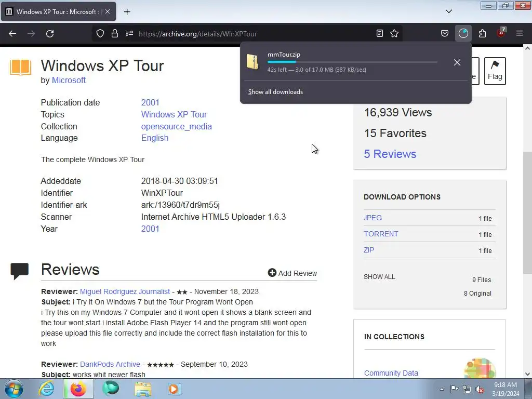Flag this item
532x399 pixels.
495,71
